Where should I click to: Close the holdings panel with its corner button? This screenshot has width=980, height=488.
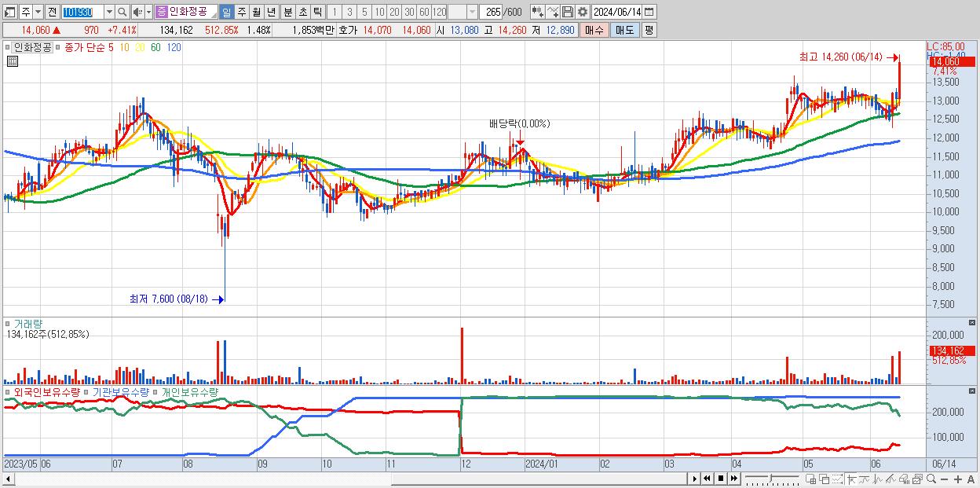974,391
